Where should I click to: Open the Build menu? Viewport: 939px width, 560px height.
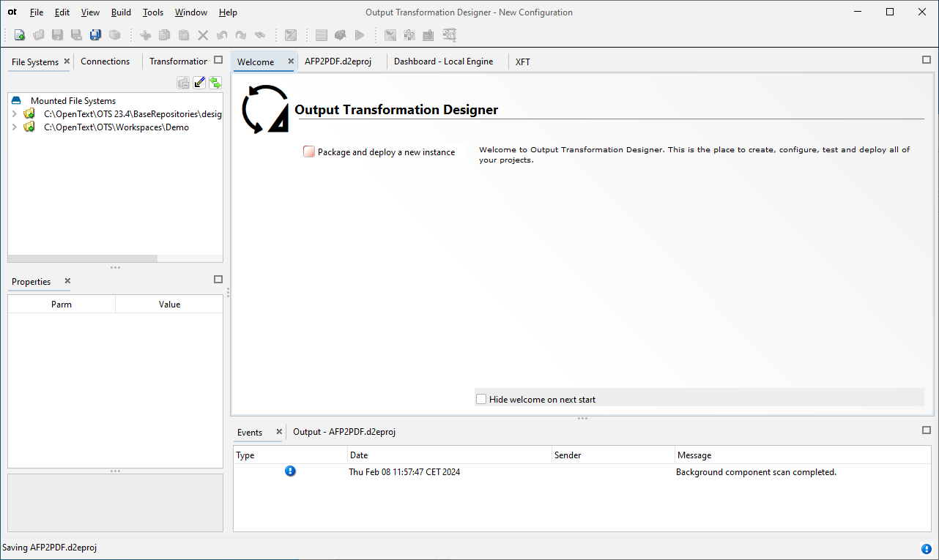pos(122,12)
